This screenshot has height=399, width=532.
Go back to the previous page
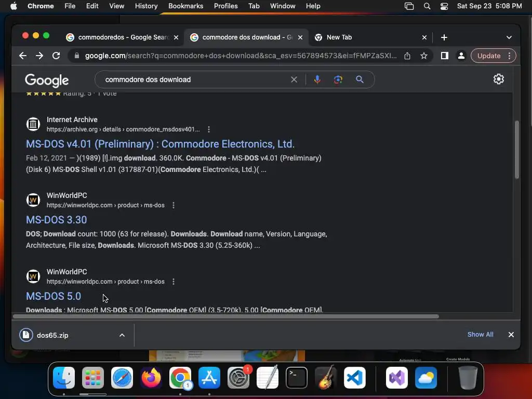[x=23, y=56]
